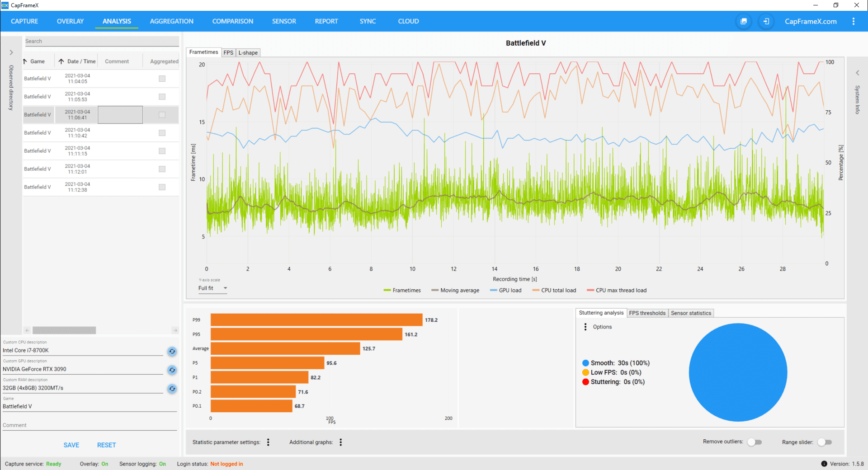This screenshot has width=868, height=470.
Task: Go to the SENSOR tab
Action: click(284, 21)
